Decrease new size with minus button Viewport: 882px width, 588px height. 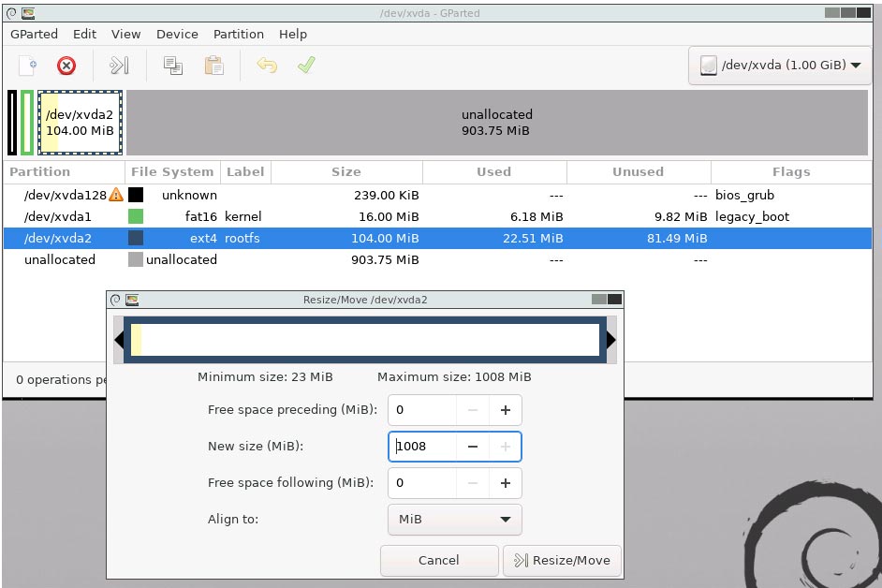[x=473, y=447]
